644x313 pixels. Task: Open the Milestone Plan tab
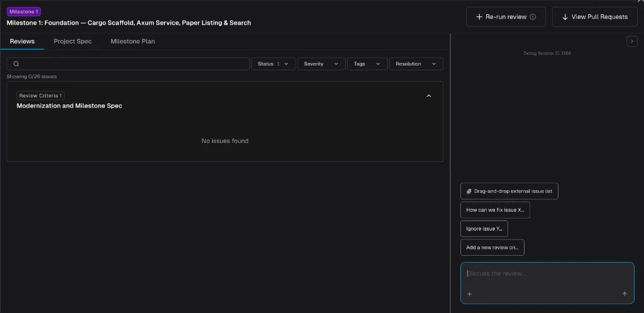pyautogui.click(x=133, y=41)
